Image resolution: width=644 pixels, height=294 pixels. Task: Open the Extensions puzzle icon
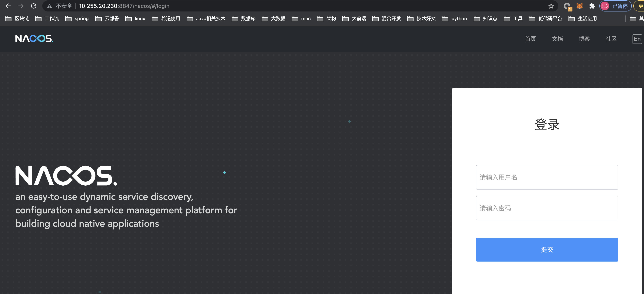pyautogui.click(x=592, y=6)
